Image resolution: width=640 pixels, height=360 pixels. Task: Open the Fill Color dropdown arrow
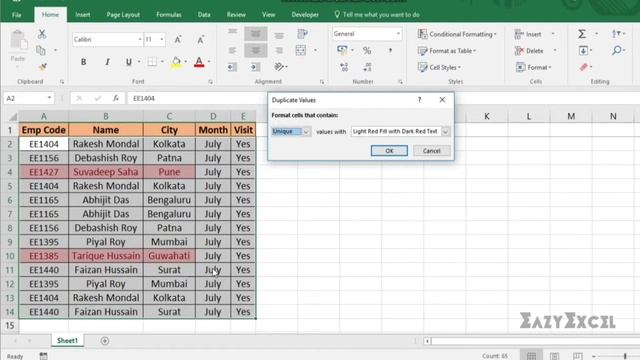coord(186,62)
